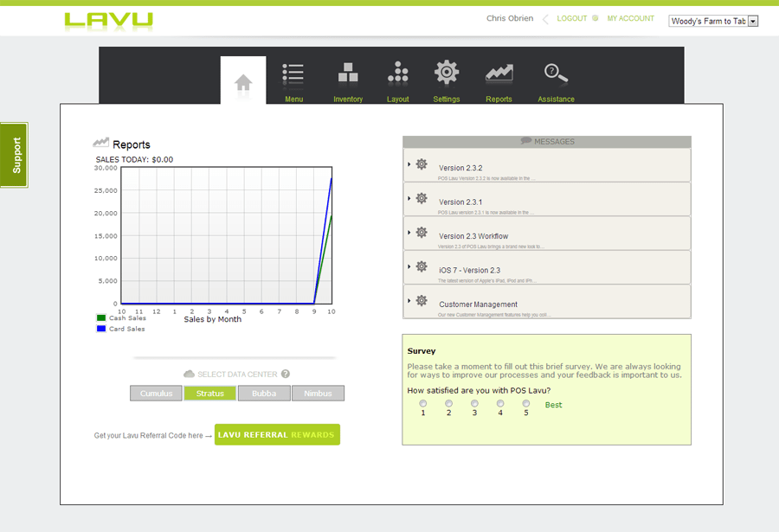
Task: Open MY ACCOUNT link
Action: [x=630, y=18]
